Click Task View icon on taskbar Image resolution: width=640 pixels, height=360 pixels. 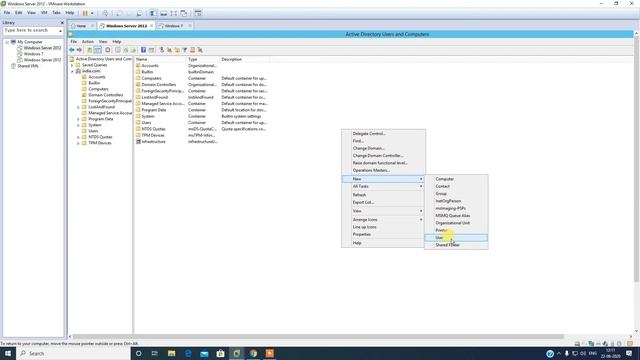coord(155,353)
